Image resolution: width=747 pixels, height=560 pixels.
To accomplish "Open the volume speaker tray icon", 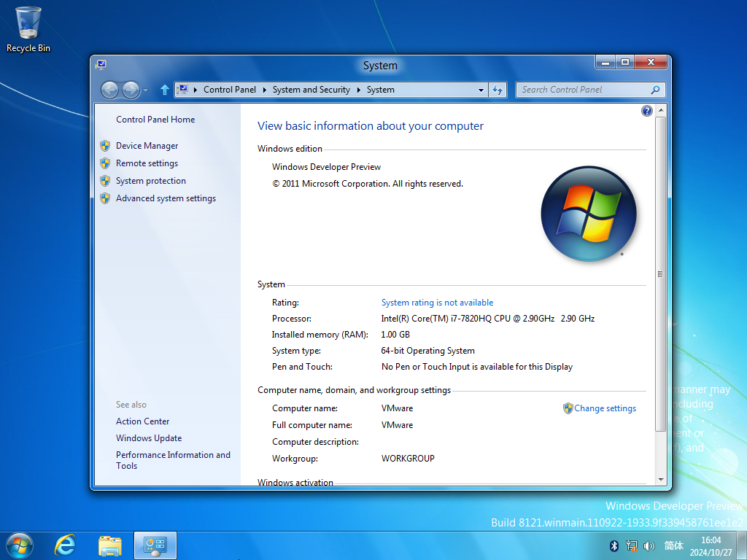I will point(649,545).
